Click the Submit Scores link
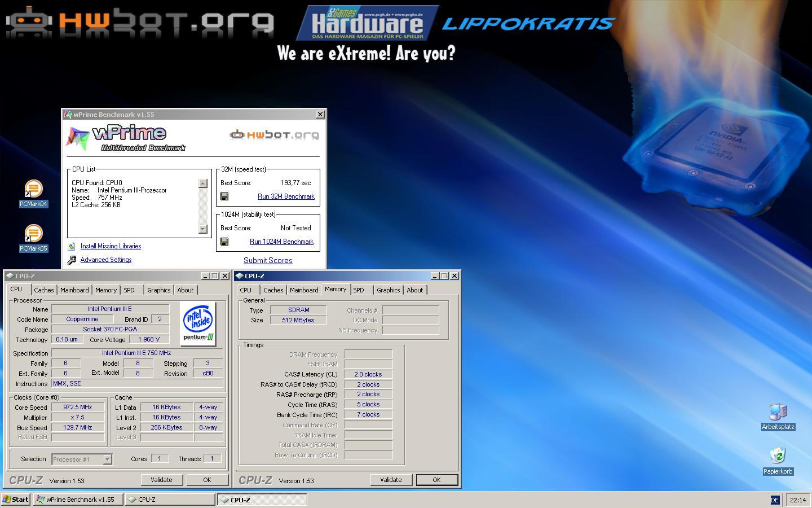This screenshot has height=508, width=812. click(268, 260)
